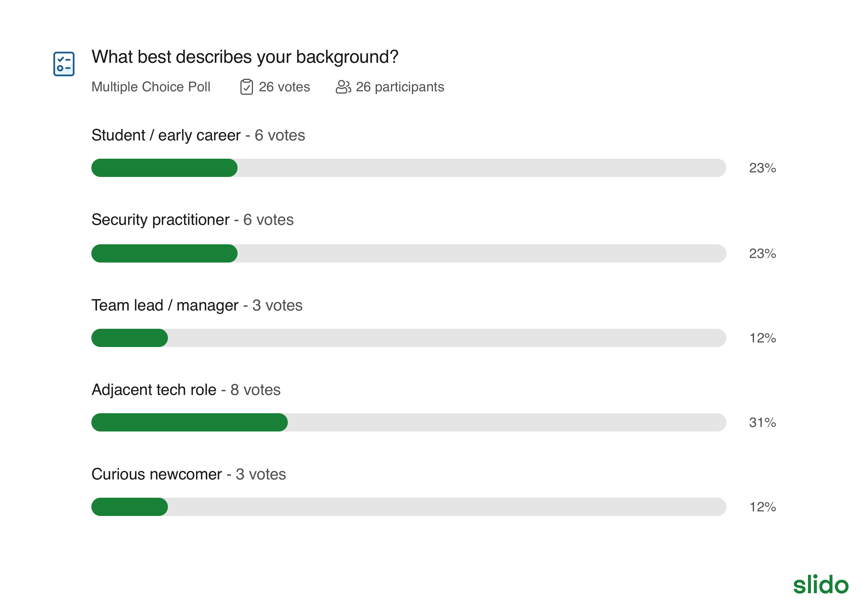The width and height of the screenshot is (868, 613).
Task: Click the votes clipboard icon
Action: tap(246, 87)
